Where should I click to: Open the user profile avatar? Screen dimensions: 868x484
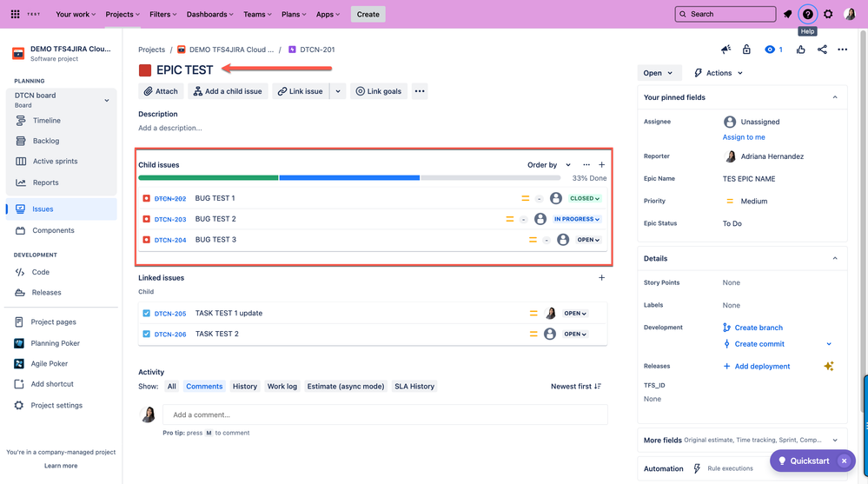point(850,14)
